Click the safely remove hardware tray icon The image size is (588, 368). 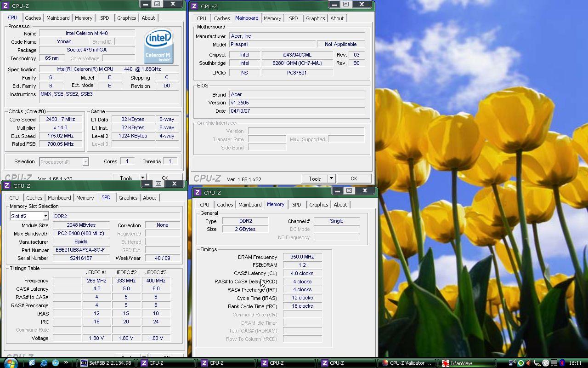tap(537, 363)
